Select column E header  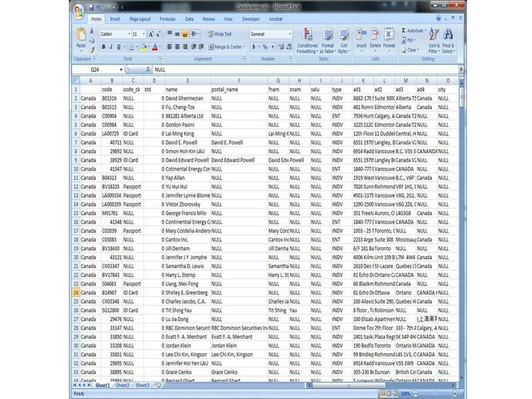pos(188,80)
